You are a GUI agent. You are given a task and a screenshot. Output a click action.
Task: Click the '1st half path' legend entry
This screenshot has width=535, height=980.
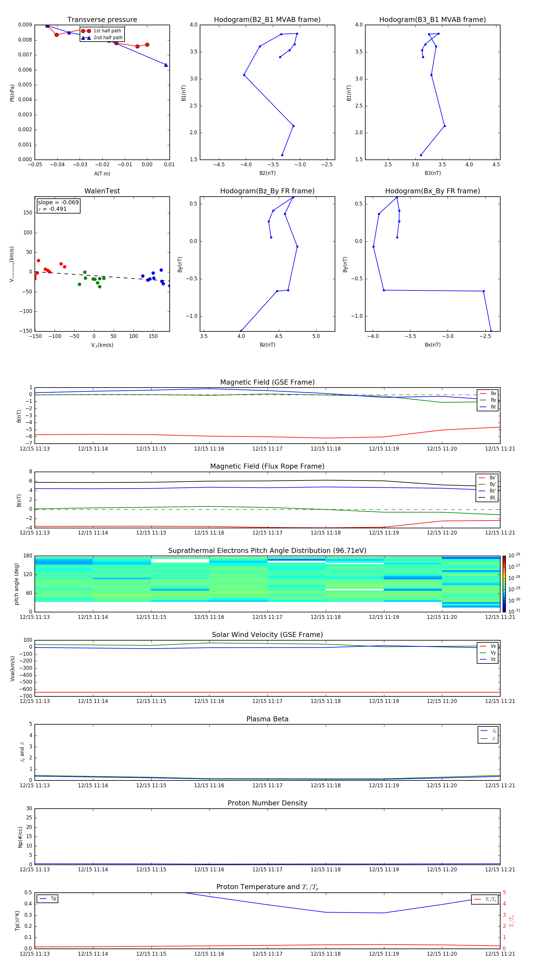tap(102, 31)
